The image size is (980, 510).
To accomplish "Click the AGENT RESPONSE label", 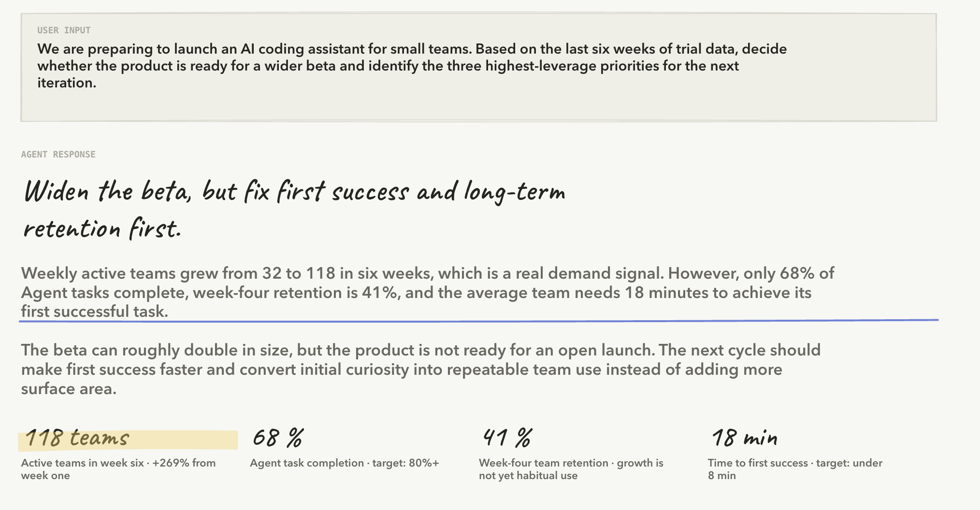I will pos(58,155).
